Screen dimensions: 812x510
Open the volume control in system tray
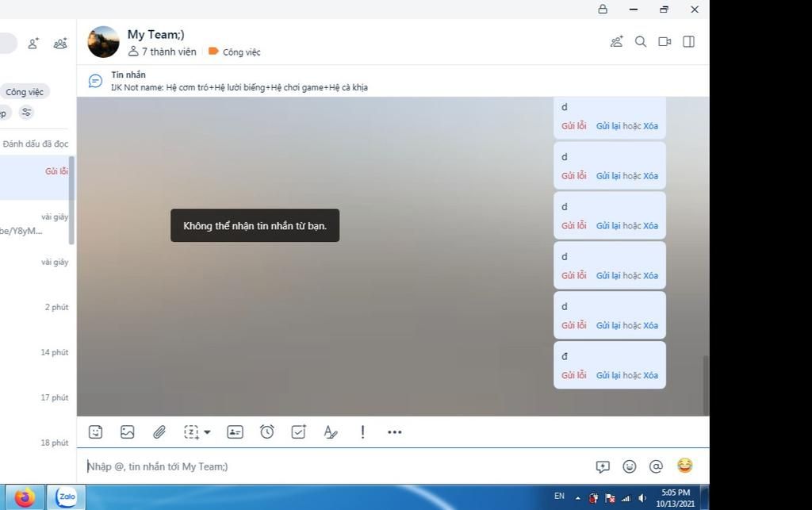[642, 498]
